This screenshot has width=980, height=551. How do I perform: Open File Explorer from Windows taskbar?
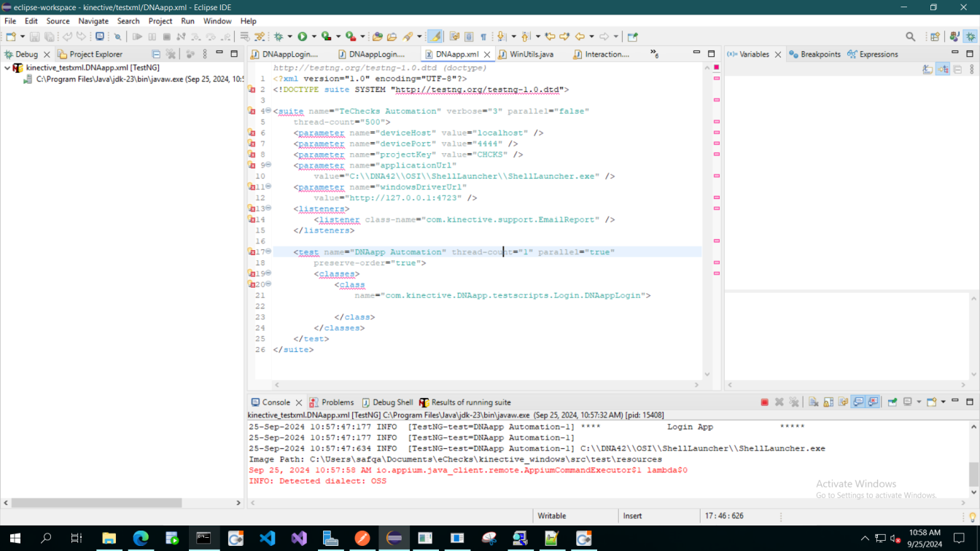(x=109, y=539)
